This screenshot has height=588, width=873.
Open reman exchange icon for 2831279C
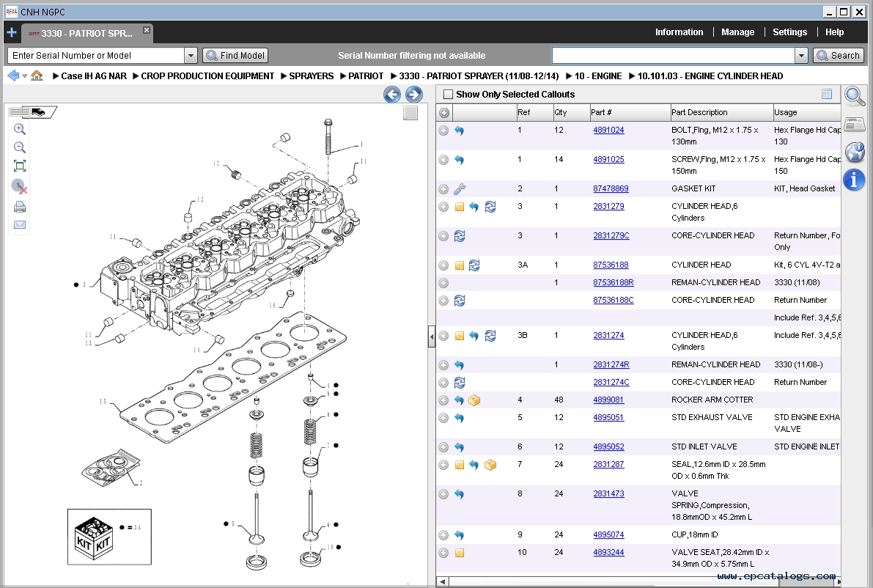click(460, 236)
